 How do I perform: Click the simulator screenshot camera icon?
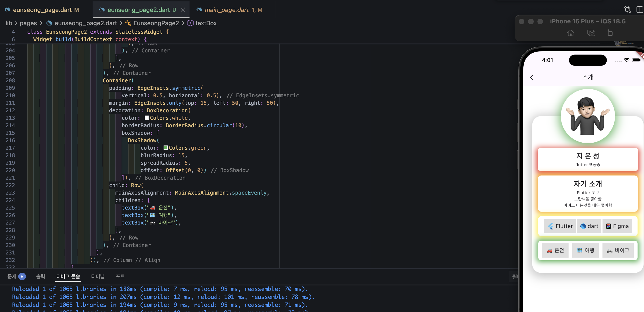tap(591, 33)
